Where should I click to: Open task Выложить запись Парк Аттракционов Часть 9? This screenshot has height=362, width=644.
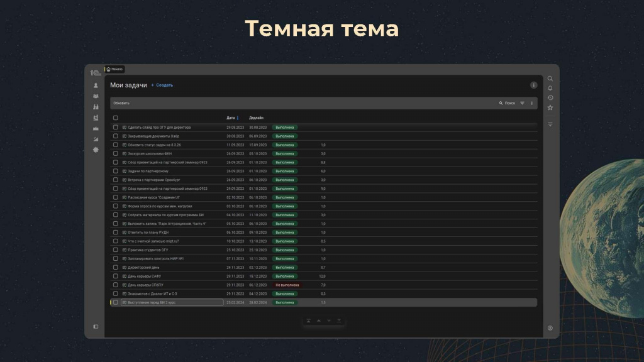click(x=167, y=224)
